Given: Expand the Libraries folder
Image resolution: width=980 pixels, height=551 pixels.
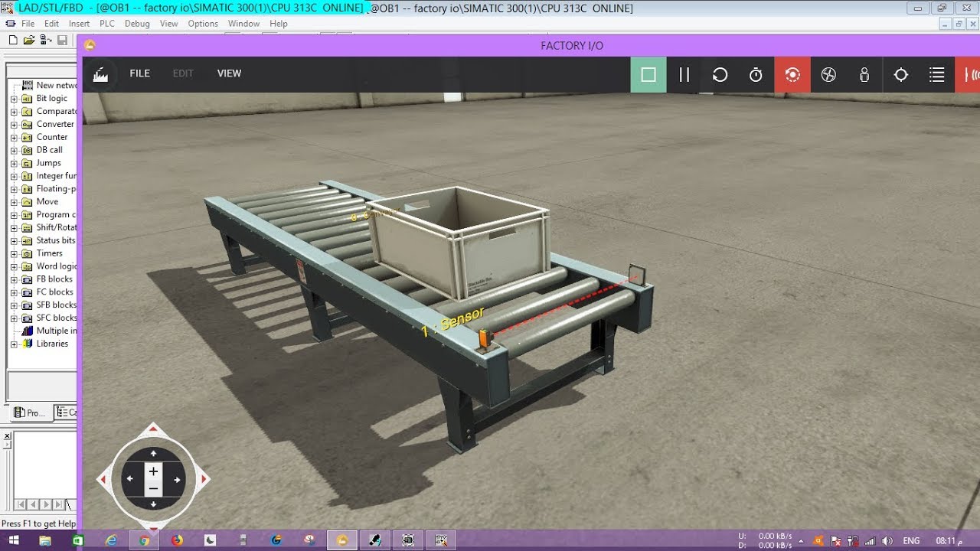Looking at the screenshot, I should [x=13, y=344].
